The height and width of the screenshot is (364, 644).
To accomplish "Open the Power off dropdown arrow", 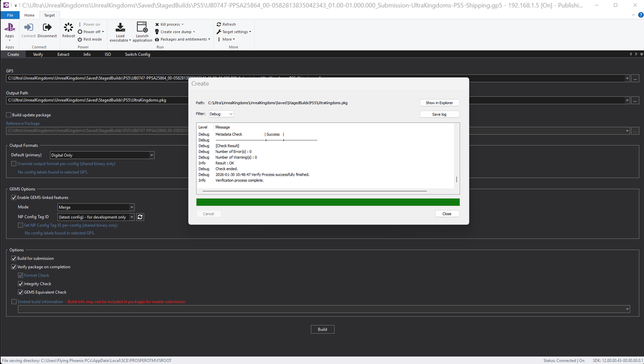I will [103, 32].
